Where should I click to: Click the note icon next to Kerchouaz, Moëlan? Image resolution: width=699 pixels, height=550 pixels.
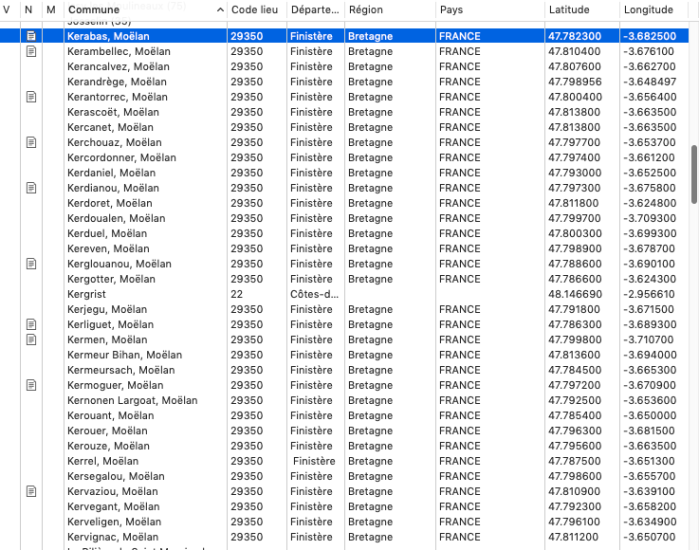click(x=31, y=142)
